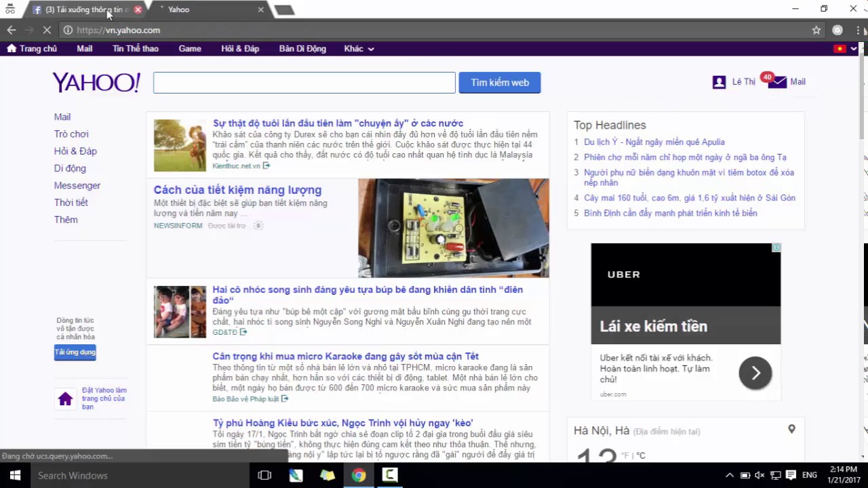Open Messenger in the left sidebar
Image resolution: width=868 pixels, height=488 pixels.
pos(77,186)
